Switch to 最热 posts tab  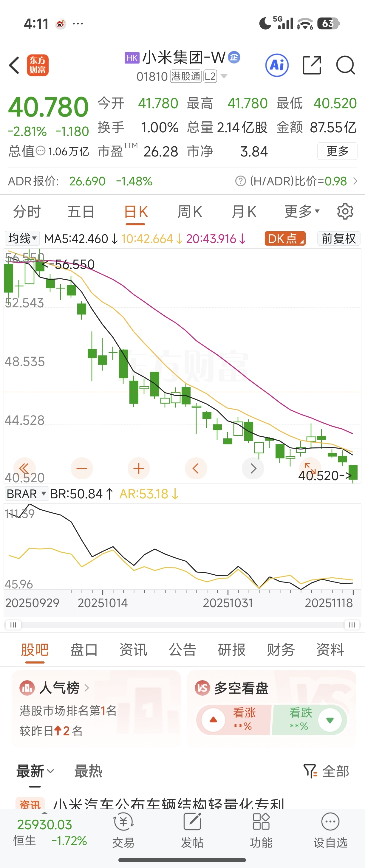coord(88,771)
